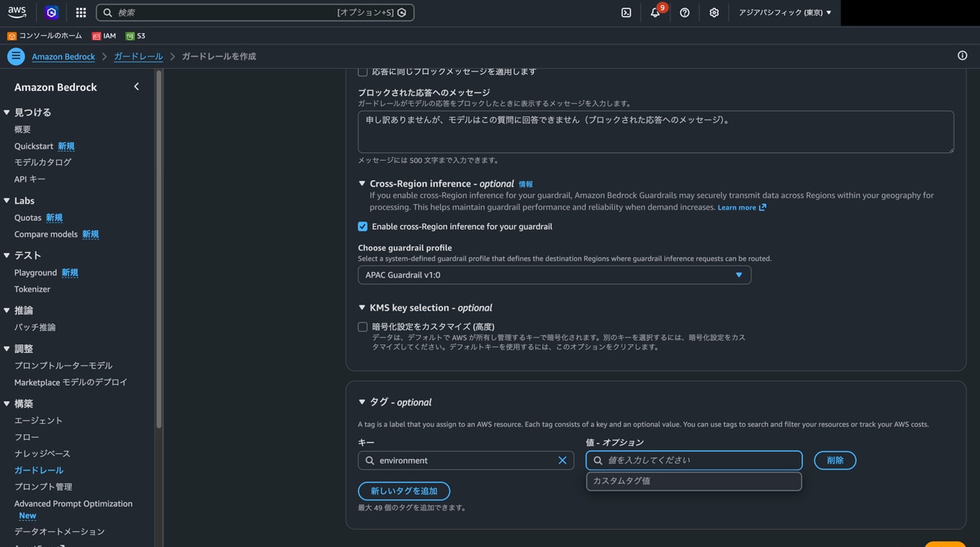
Task: Collapse the タグ optional section
Action: tap(362, 402)
